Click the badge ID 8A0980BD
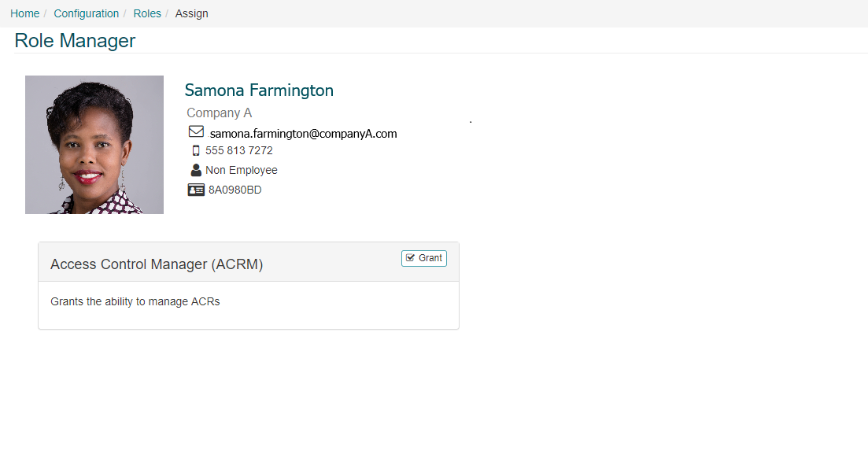 [235, 190]
